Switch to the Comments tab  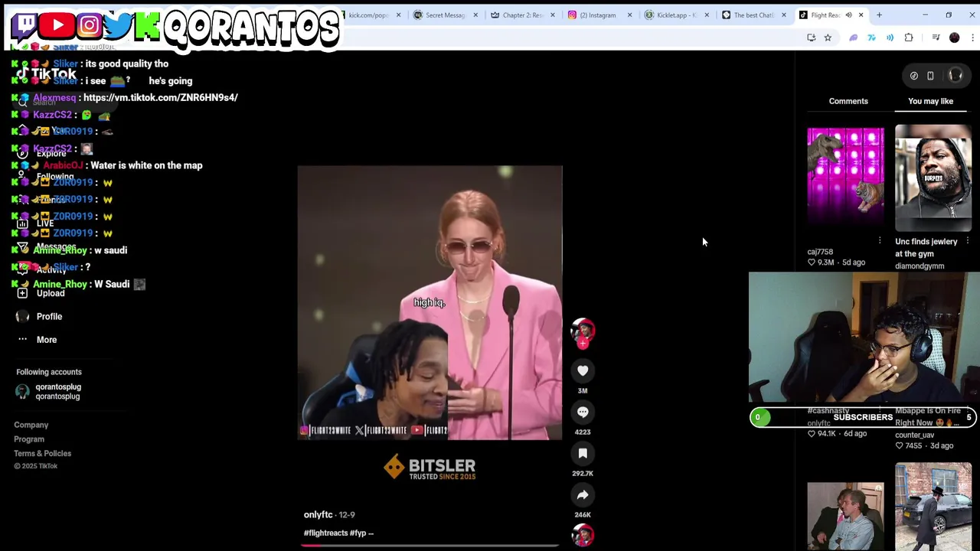click(848, 101)
